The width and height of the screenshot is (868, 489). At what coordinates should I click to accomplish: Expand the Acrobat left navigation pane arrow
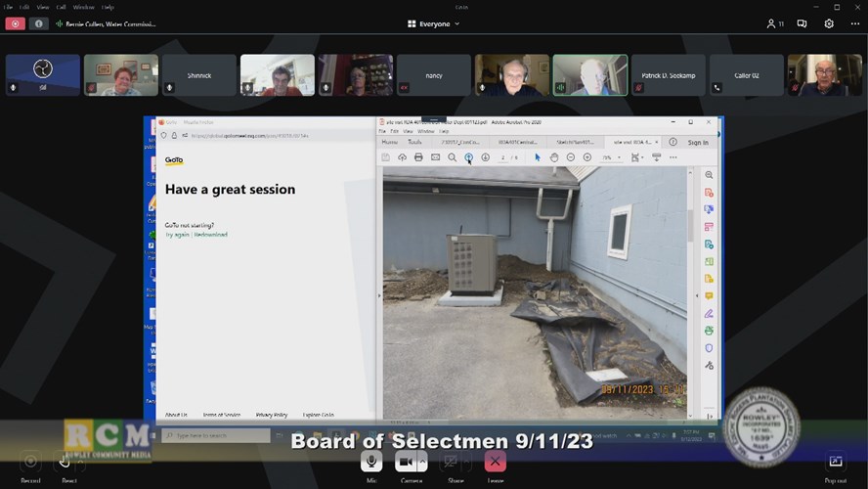pos(379,295)
